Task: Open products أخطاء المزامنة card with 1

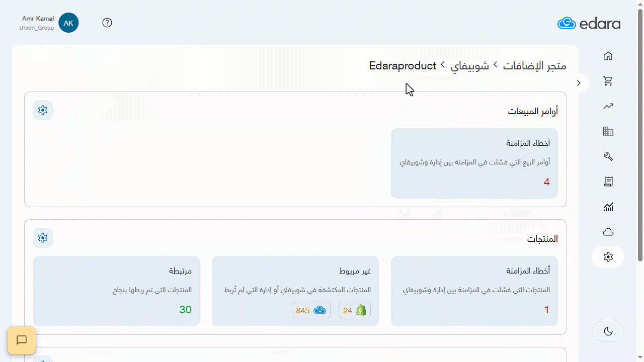Action: [474, 291]
